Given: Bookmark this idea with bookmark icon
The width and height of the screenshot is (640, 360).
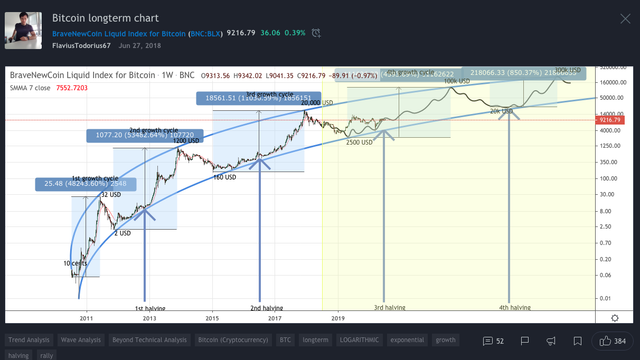Looking at the screenshot, I should [577, 341].
